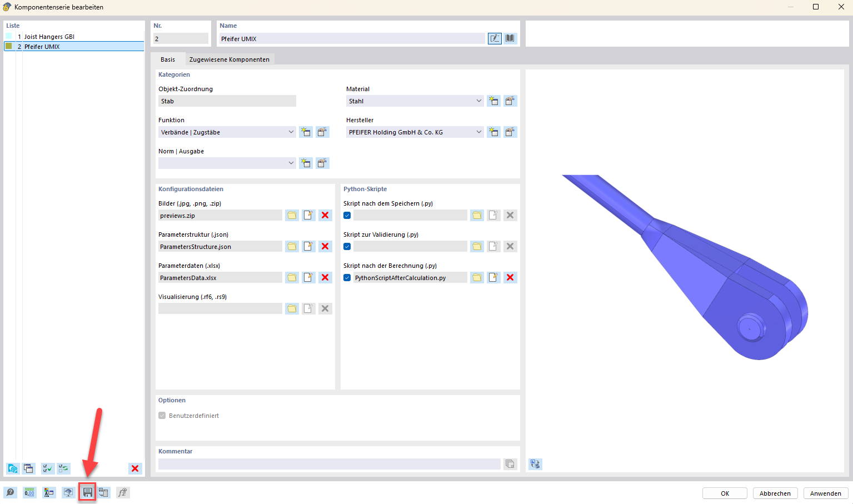Click the Kommentar input field
The height and width of the screenshot is (504, 853).
click(329, 464)
